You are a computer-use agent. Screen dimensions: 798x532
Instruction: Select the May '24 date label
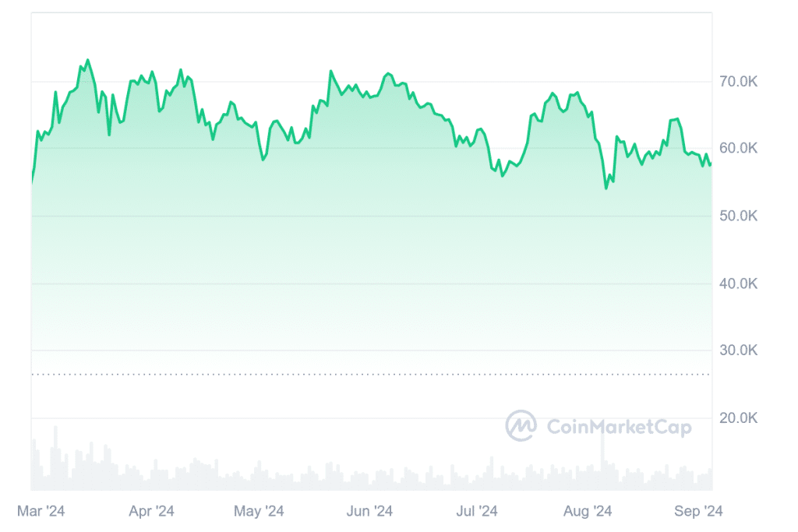click(259, 511)
